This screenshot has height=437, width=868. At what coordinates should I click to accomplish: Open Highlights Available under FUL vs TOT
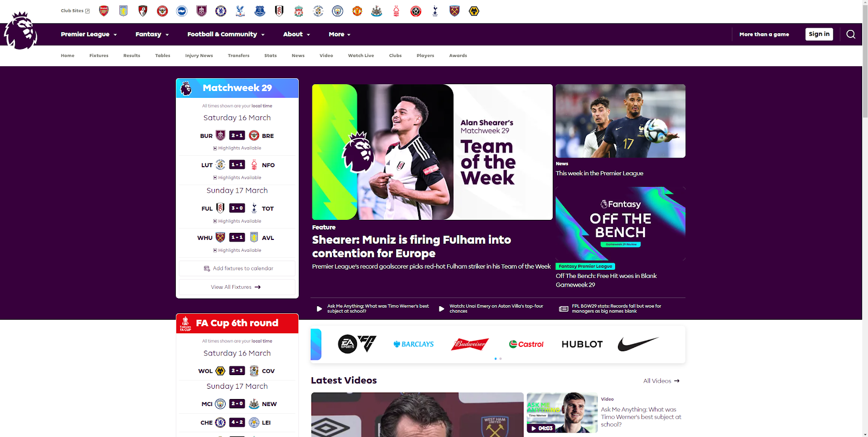coord(238,221)
